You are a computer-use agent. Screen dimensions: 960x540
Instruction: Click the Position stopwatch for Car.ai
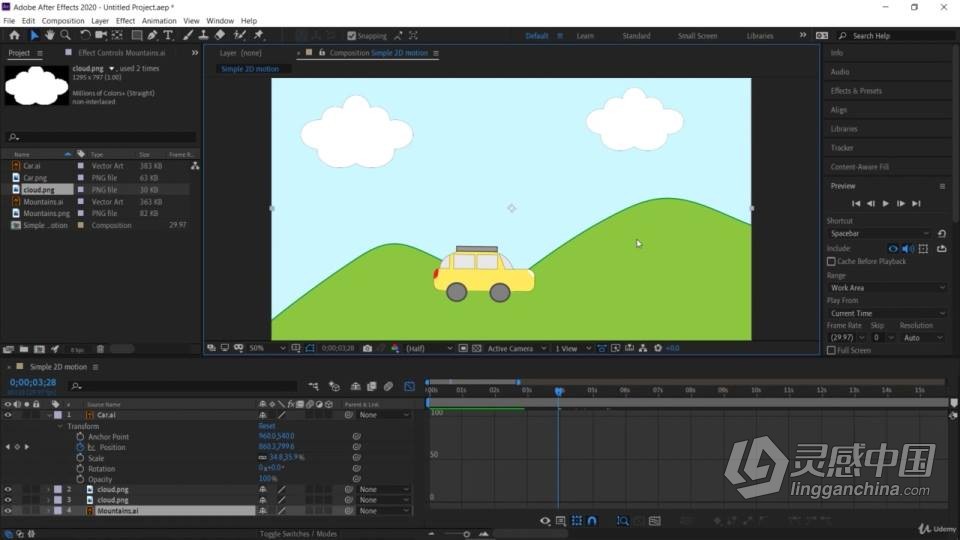tap(80, 448)
